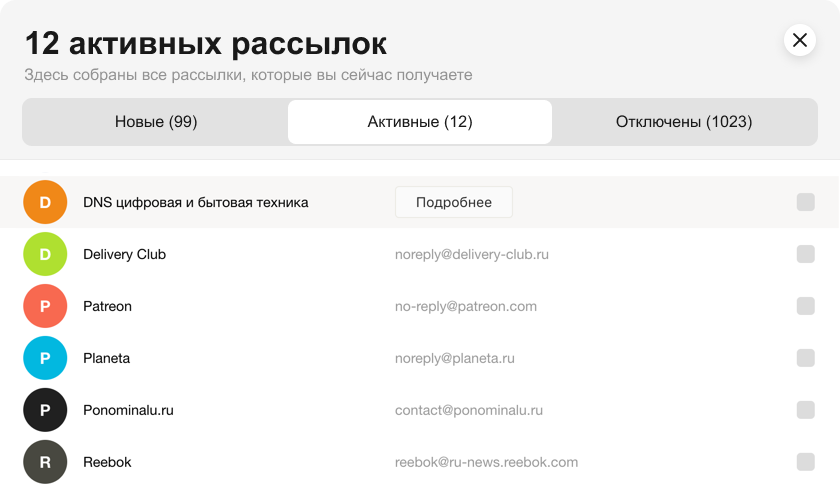Click the green Delivery Club avatar
Screen dimensions: 840x493
coord(45,254)
